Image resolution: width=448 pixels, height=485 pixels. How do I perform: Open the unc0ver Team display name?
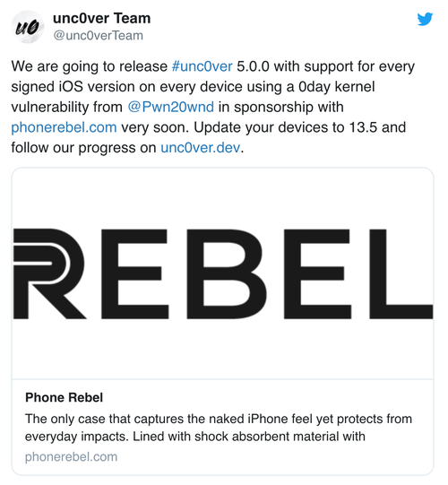[102, 18]
